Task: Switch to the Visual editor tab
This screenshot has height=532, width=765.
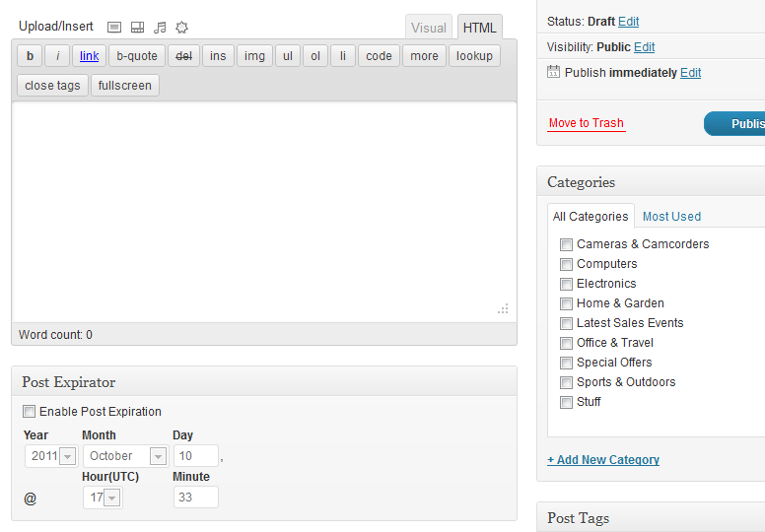Action: tap(429, 28)
